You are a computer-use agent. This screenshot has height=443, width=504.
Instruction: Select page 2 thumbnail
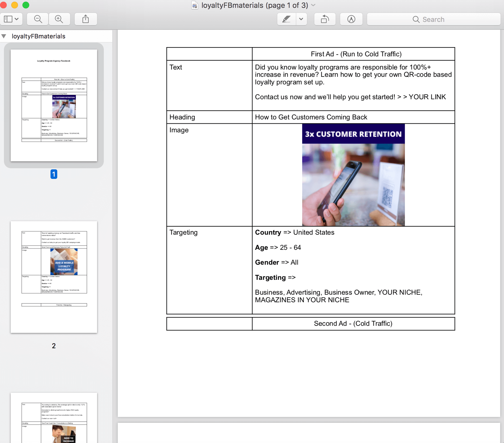click(x=54, y=277)
